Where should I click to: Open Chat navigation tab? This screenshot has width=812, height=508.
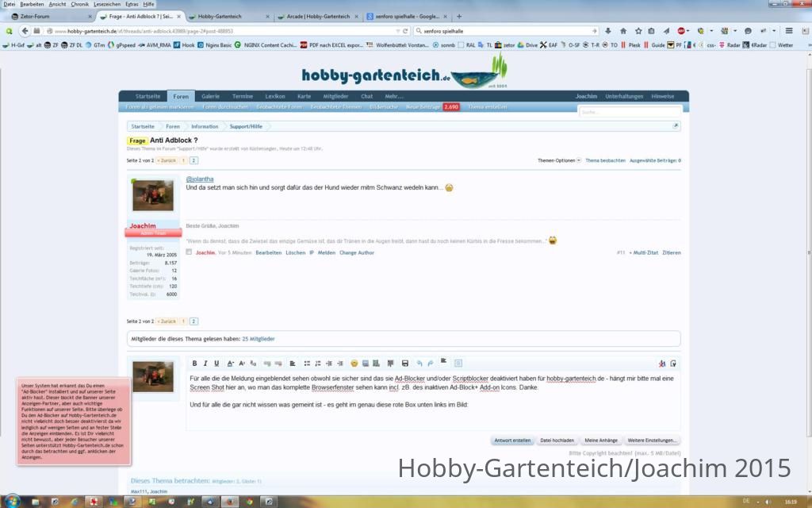[366, 96]
